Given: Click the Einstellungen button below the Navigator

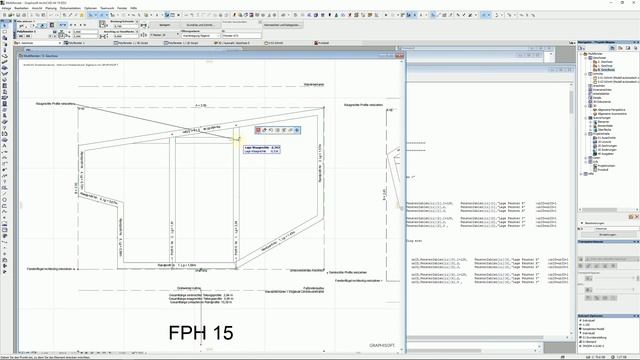Looking at the screenshot, I should pyautogui.click(x=607, y=235).
